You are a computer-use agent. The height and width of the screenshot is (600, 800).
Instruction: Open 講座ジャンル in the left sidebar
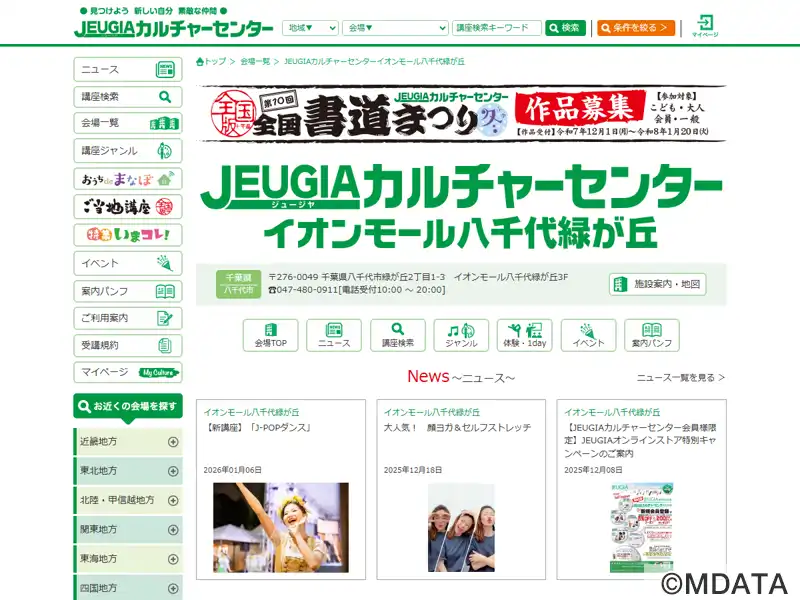[x=128, y=151]
